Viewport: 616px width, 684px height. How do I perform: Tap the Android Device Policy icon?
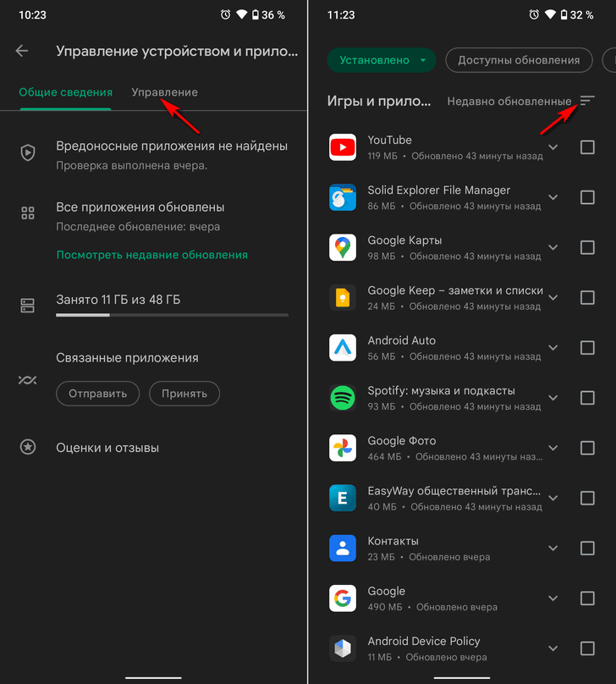pyautogui.click(x=343, y=648)
